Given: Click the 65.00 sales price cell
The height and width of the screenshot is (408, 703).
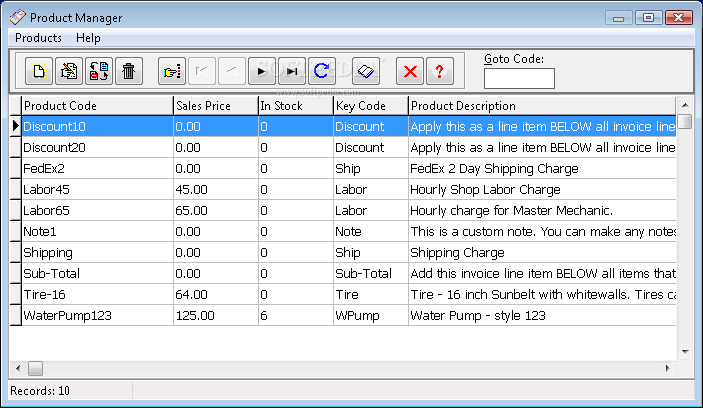Looking at the screenshot, I should click(216, 211).
